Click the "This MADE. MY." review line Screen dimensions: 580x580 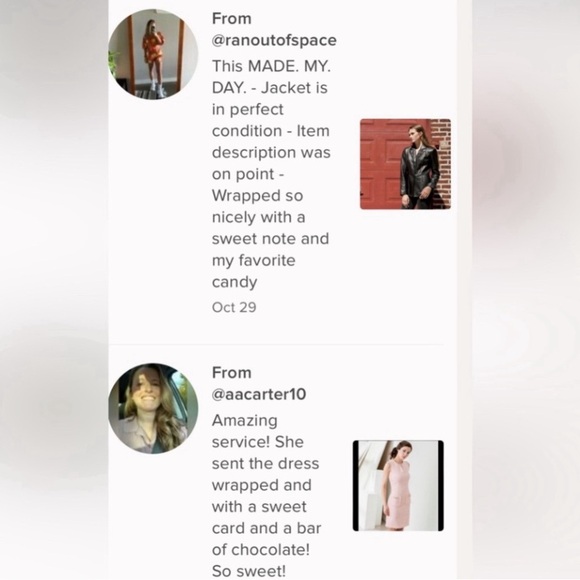tap(271, 66)
